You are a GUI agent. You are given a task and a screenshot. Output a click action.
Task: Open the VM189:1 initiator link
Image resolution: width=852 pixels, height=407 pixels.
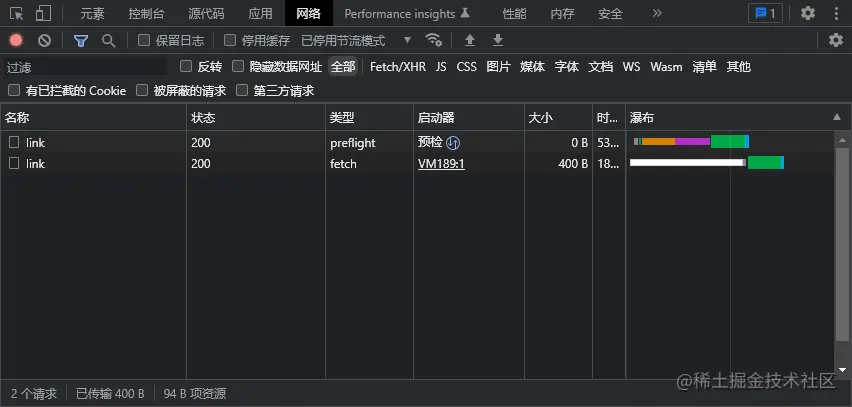[441, 164]
